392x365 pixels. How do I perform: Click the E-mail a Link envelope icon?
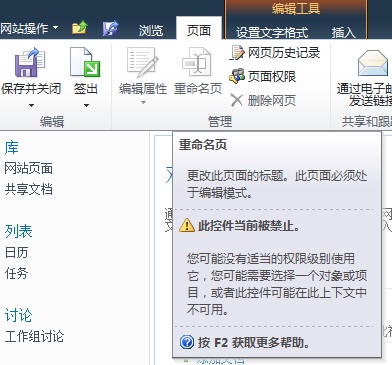373,63
